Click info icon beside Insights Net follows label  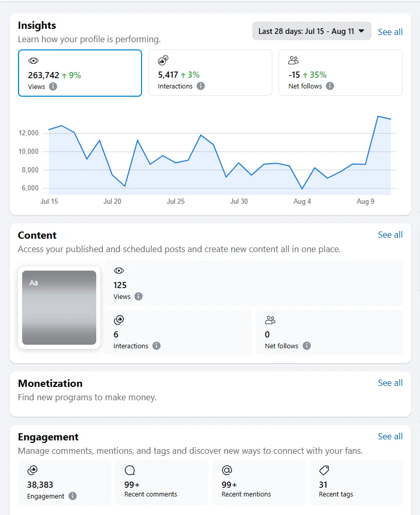click(329, 86)
